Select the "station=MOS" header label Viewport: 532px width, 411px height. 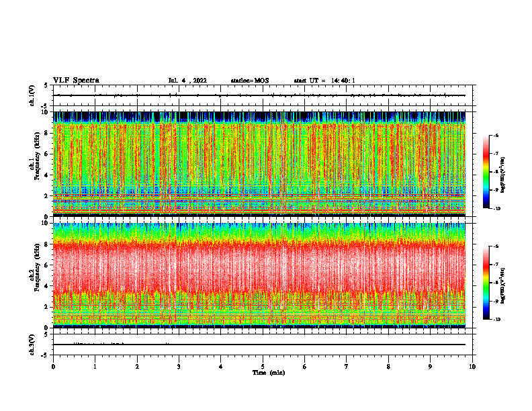pyautogui.click(x=250, y=81)
